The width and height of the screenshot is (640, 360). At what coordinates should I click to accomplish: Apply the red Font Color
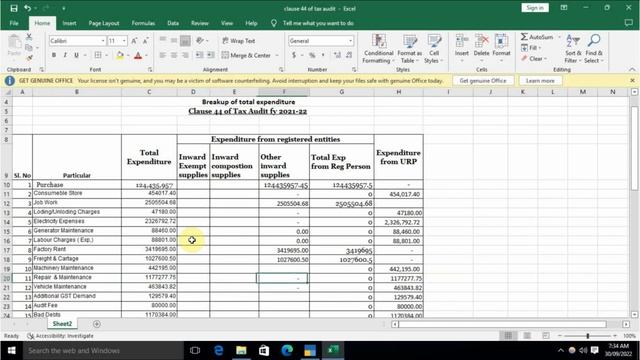coord(138,55)
